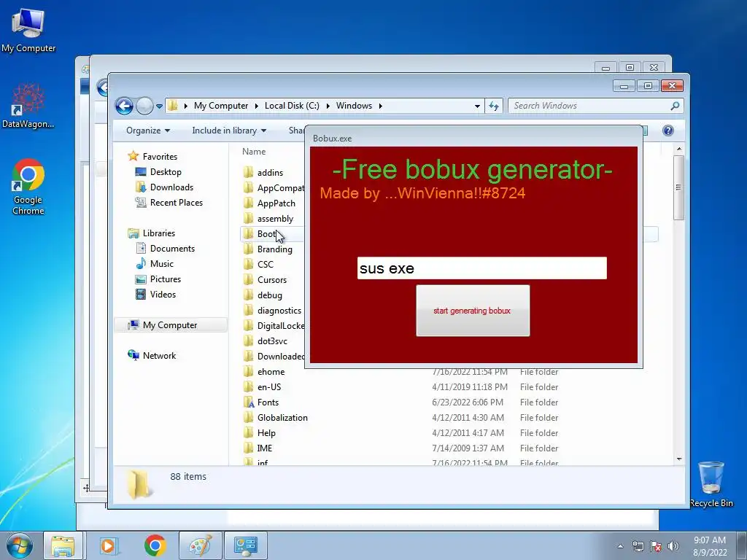
Task: Select My Computer in the address breadcrumb
Action: 221,106
